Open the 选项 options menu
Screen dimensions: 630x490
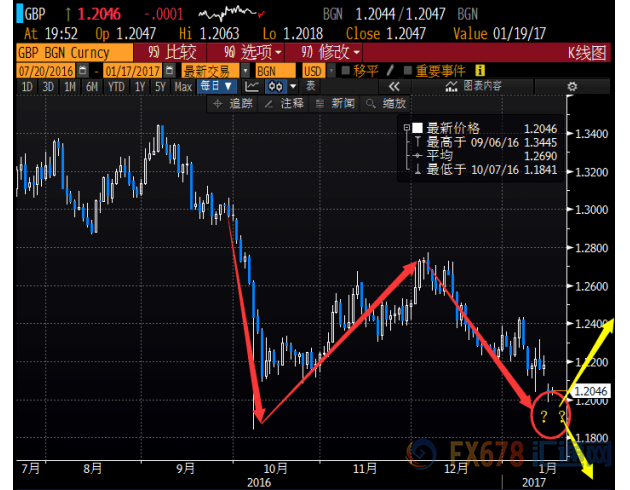coord(241,50)
